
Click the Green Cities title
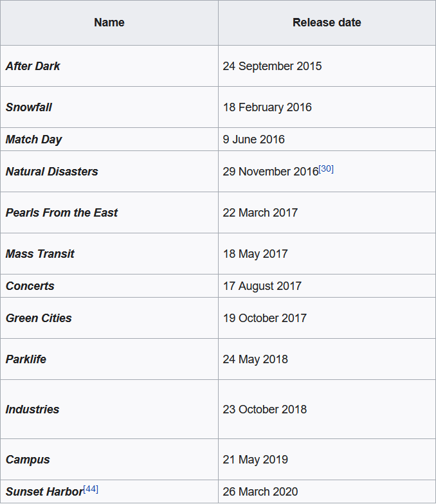39,318
